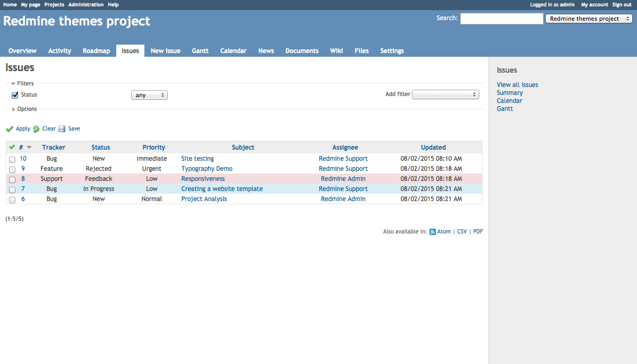This screenshot has height=364, width=637.
Task: Open Administration in top menu
Action: pos(86,4)
